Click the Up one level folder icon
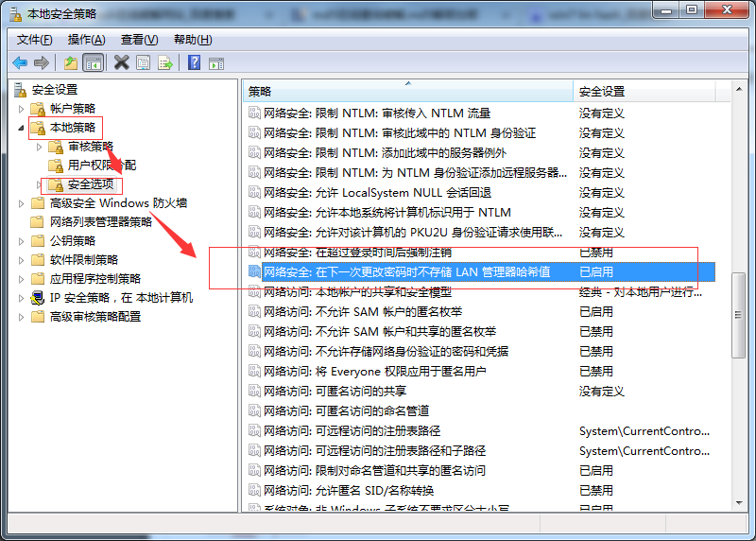This screenshot has width=756, height=541. point(71,62)
